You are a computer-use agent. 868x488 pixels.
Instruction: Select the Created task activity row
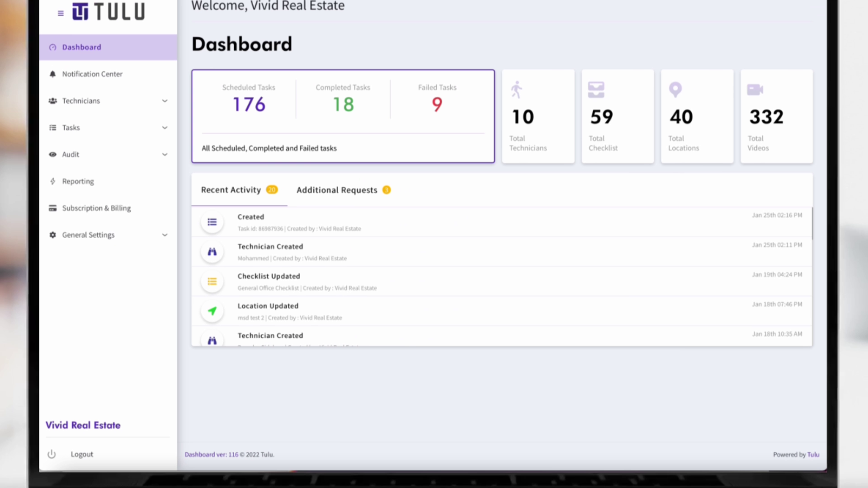coord(501,222)
